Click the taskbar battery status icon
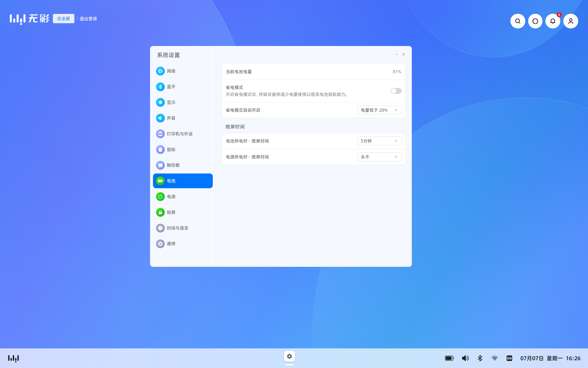Screen dimensions: 588x368 (x=449, y=358)
